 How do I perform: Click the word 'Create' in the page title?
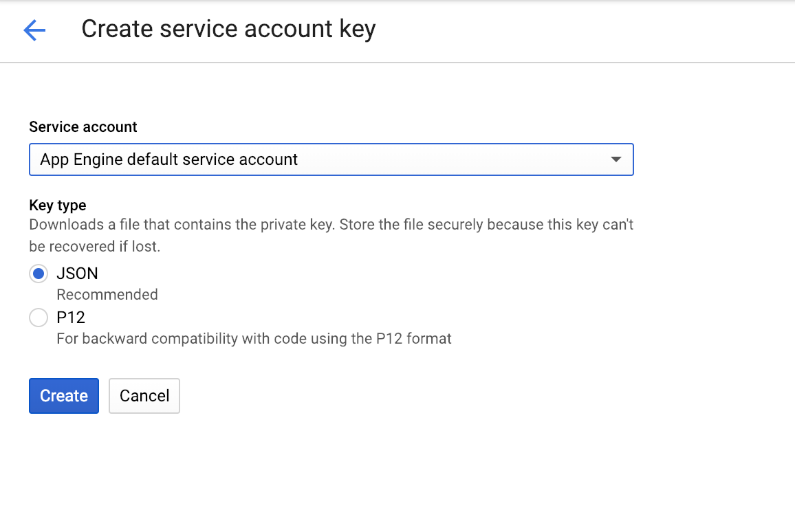(x=114, y=30)
